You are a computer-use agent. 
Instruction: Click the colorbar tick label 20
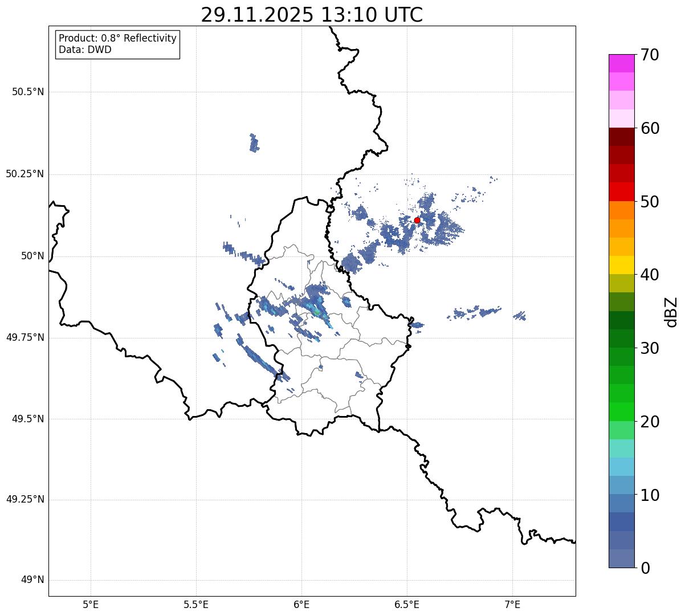tap(650, 422)
